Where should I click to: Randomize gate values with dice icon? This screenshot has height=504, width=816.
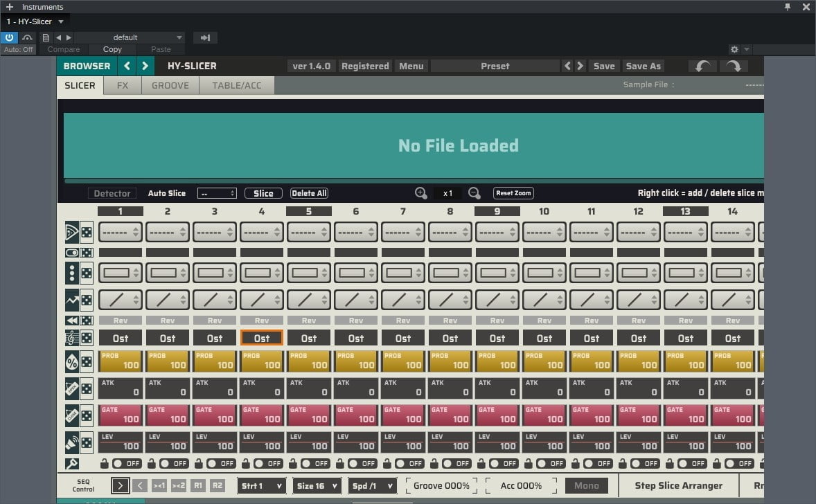(87, 415)
